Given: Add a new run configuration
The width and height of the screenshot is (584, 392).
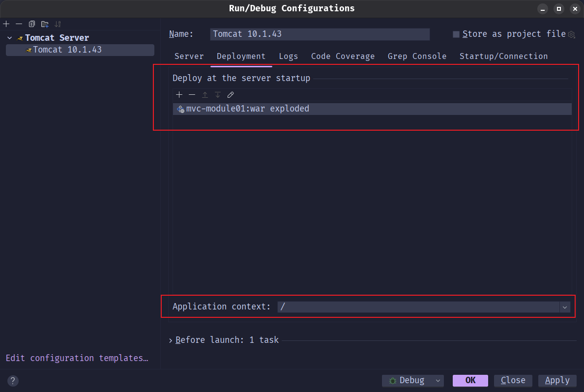Looking at the screenshot, I should point(6,24).
